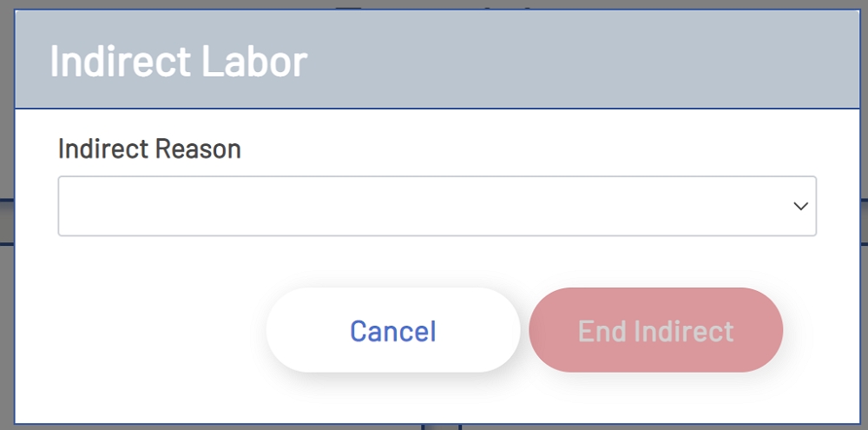This screenshot has width=868, height=430.
Task: Click the down arrow in the reason selector
Action: coord(800,207)
